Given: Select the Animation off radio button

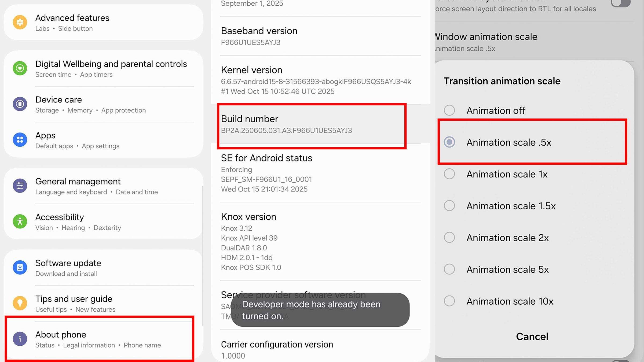Looking at the screenshot, I should pyautogui.click(x=449, y=110).
